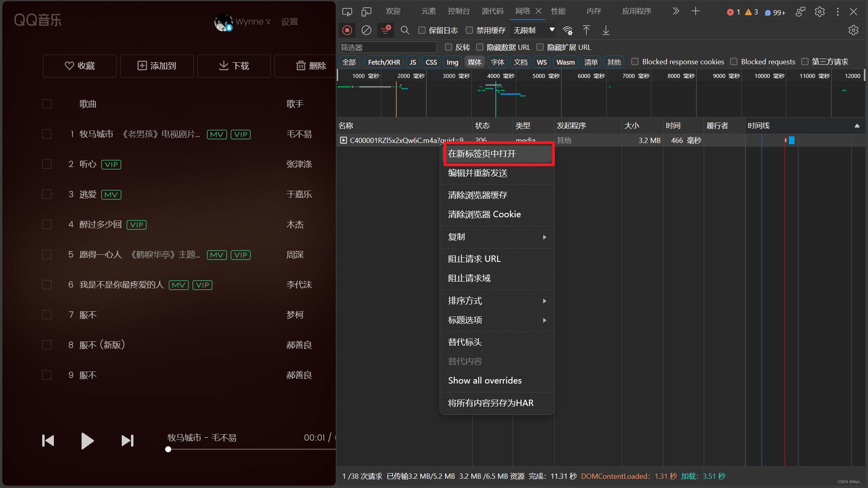
Task: Play the current song
Action: tap(87, 441)
